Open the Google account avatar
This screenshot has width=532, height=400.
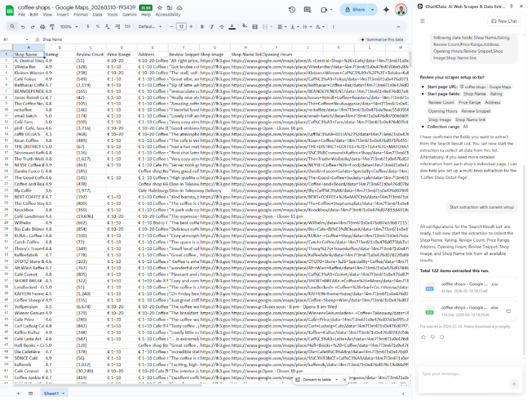pos(401,10)
